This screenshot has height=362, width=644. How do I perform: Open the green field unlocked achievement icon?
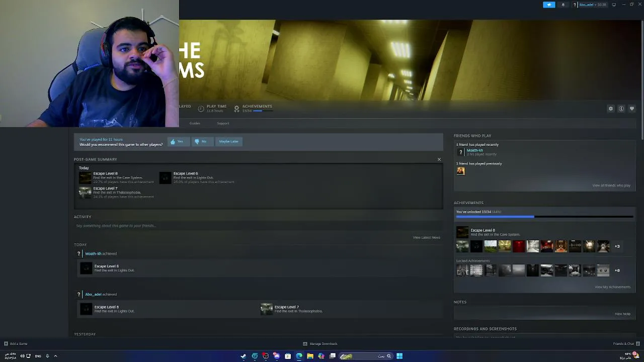pos(491,246)
